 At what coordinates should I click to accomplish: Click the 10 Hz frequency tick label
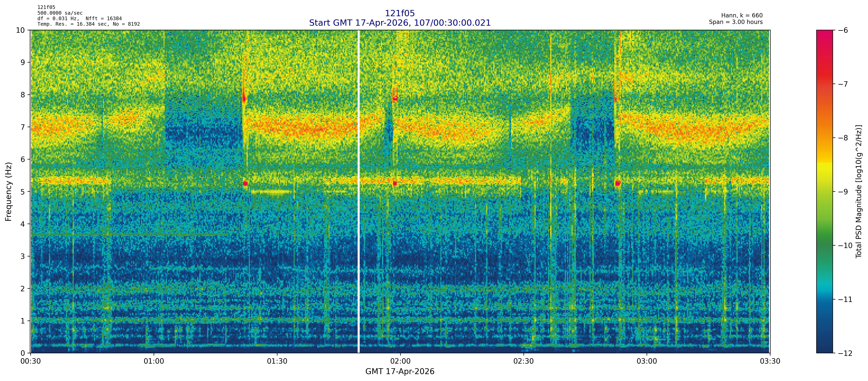[21, 30]
